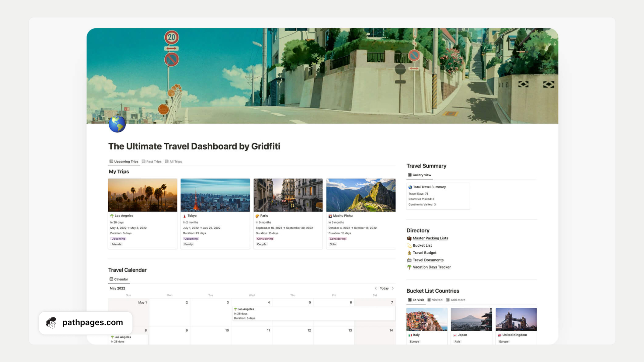Open the Travel Documents page
This screenshot has width=644, height=362.
[428, 260]
